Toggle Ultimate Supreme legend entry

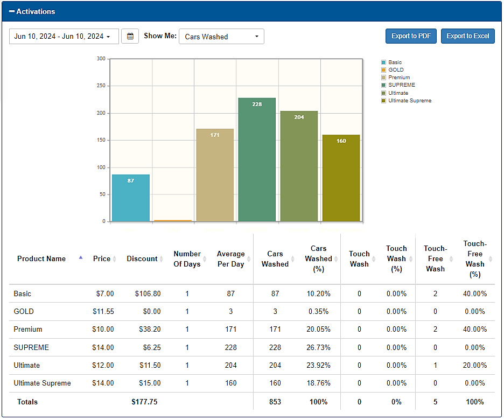pos(407,101)
